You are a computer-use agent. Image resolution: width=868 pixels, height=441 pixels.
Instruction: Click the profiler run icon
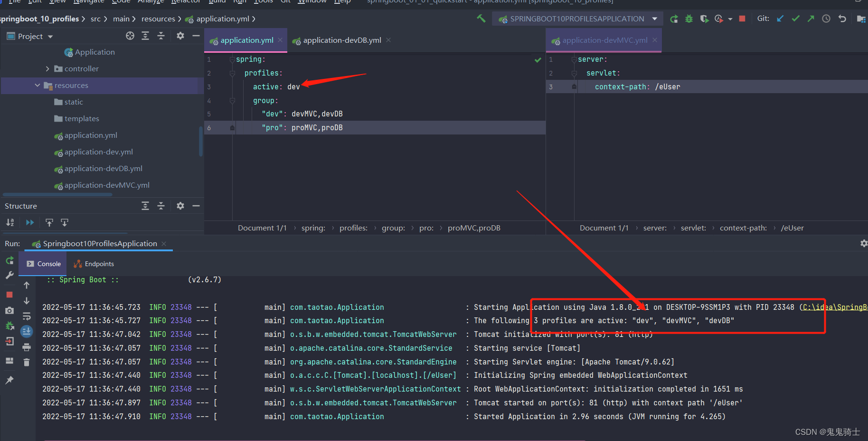(x=718, y=19)
